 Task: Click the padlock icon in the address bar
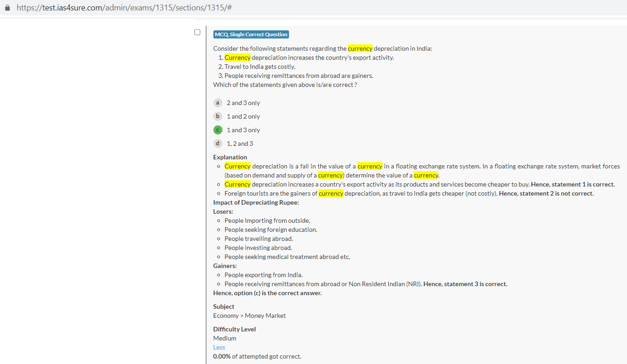pos(7,8)
